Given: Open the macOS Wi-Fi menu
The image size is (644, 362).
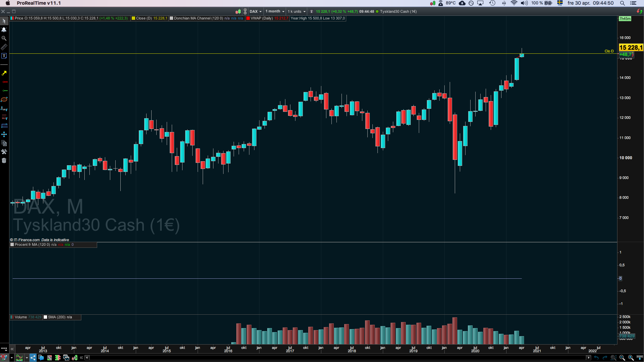Looking at the screenshot, I should 514,3.
